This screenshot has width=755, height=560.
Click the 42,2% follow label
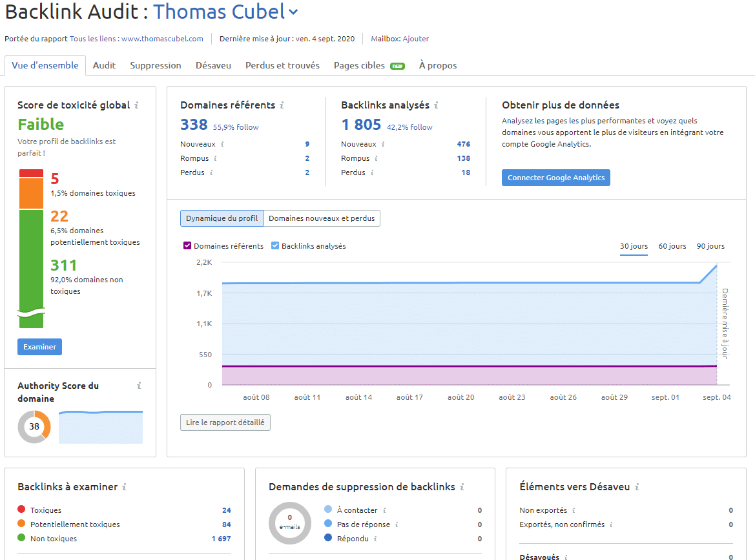pos(409,127)
